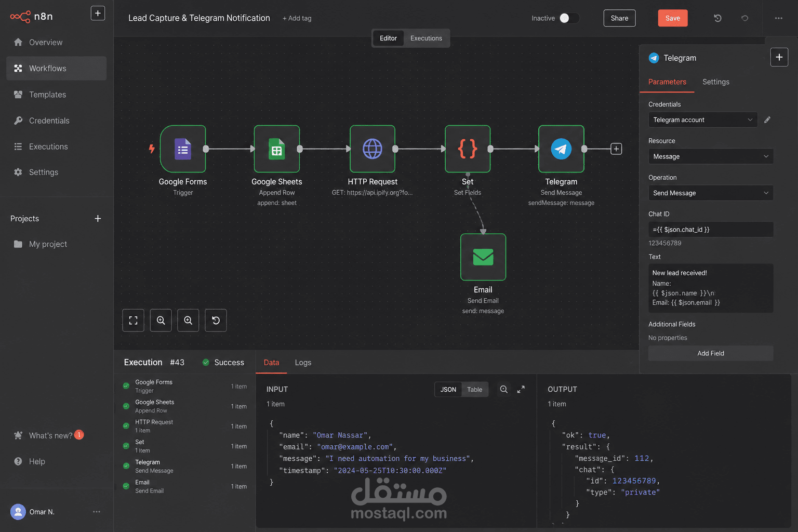Select HTTP Request execution row
The image size is (798, 532).
click(184, 426)
